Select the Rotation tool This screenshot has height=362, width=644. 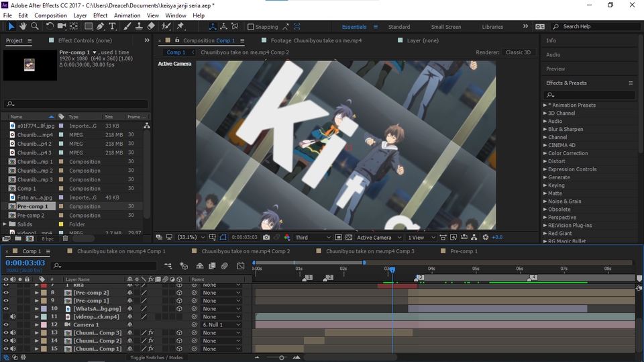point(50,27)
